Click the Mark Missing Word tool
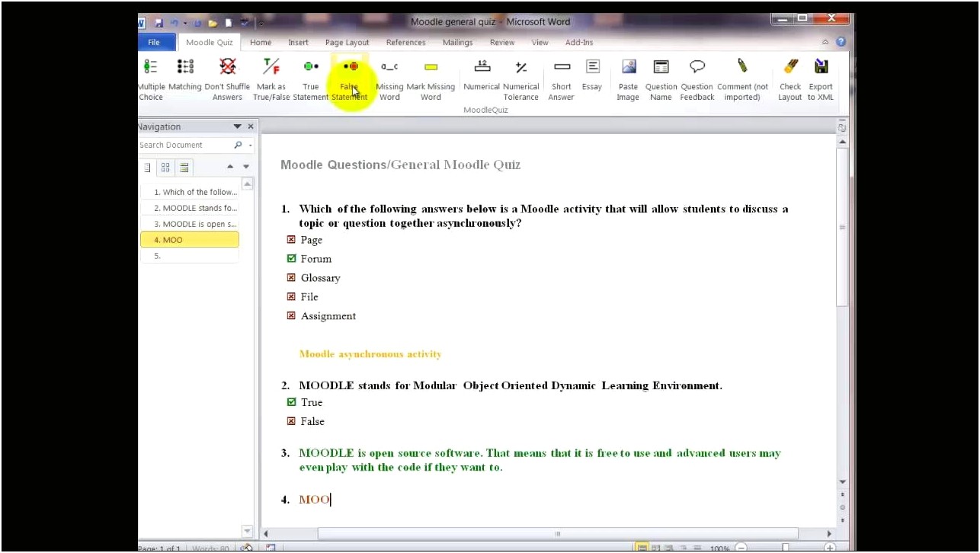Screen dimensions: 980x553 (x=431, y=79)
